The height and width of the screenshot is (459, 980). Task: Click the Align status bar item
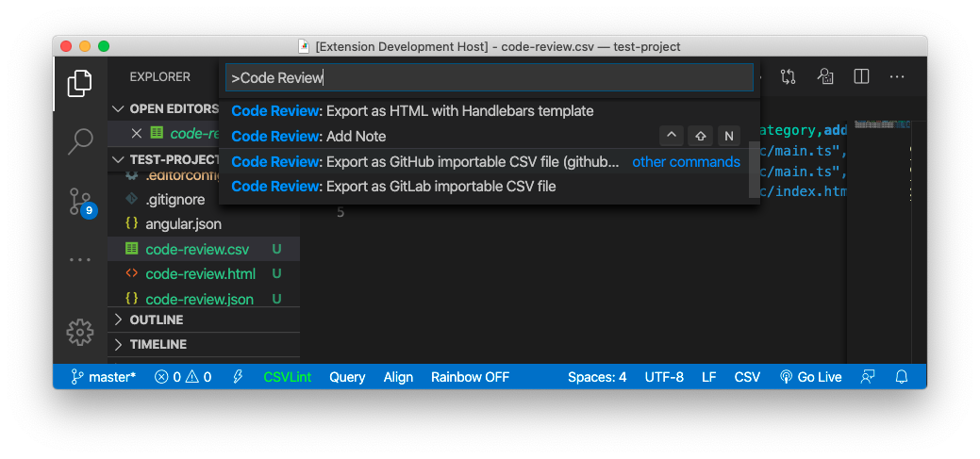(398, 377)
